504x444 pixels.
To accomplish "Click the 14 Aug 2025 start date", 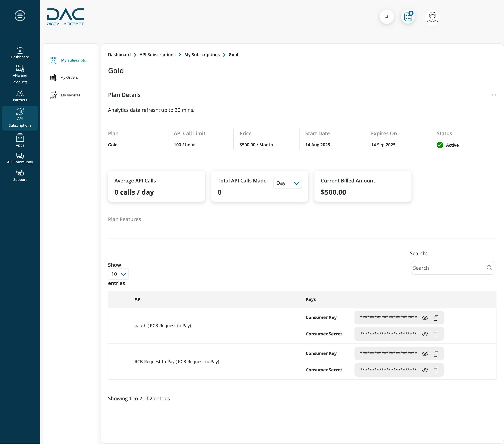I will [x=318, y=145].
